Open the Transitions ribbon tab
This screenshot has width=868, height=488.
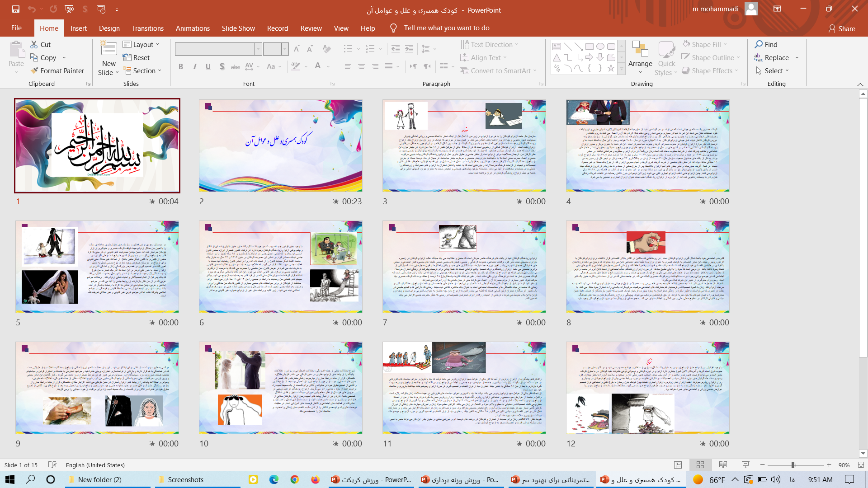[148, 28]
